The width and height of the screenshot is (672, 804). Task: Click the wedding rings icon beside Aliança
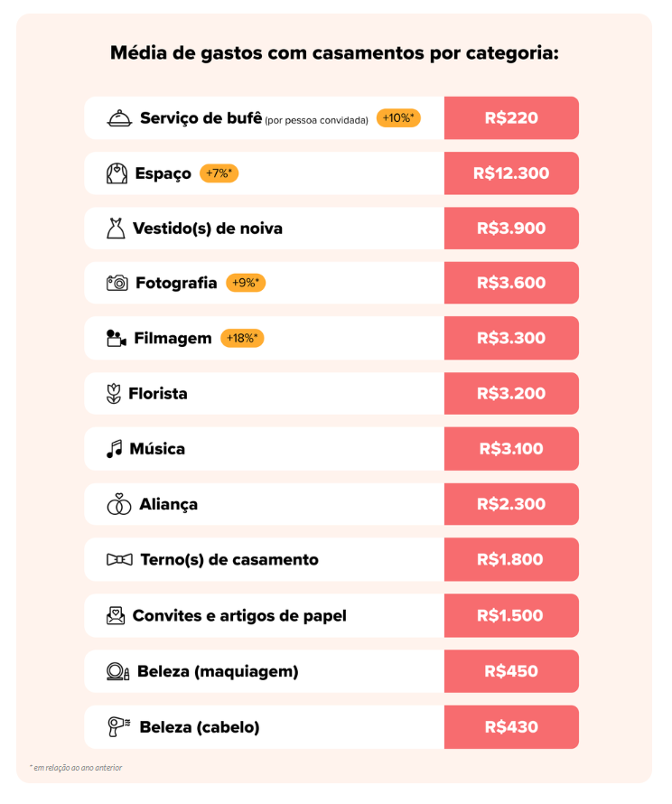pos(119,504)
